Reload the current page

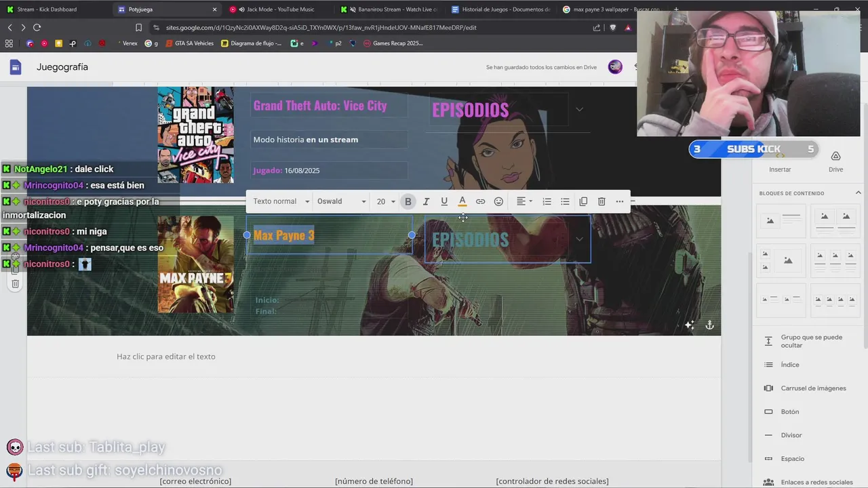click(37, 28)
